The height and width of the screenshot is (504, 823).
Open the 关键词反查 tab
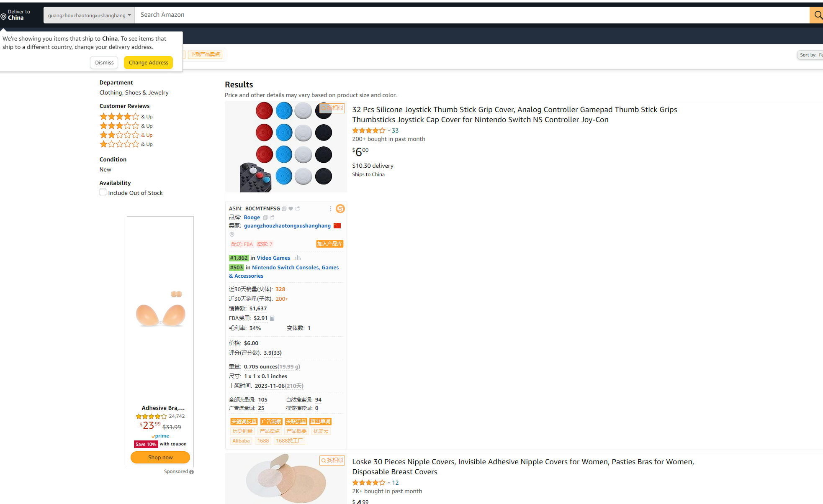244,422
